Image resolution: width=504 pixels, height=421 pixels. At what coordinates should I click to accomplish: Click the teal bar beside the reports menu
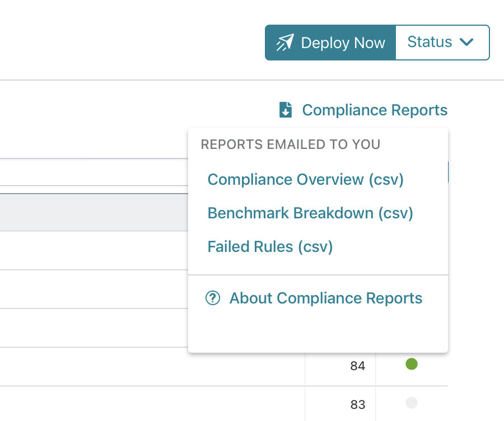447,172
